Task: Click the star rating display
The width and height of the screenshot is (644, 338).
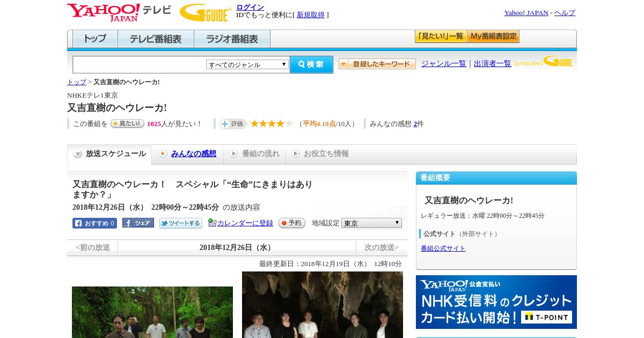Action: pos(272,124)
